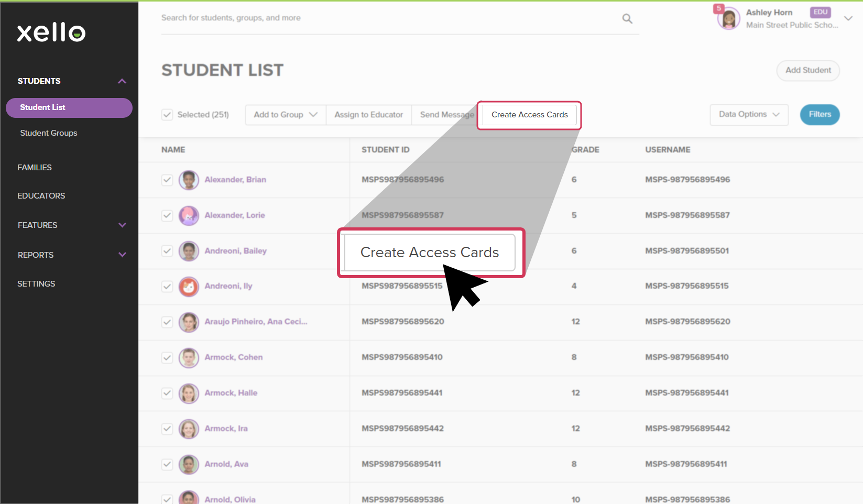Uncheck Araujo Pinheiro row checkbox
The image size is (863, 504).
[167, 322]
